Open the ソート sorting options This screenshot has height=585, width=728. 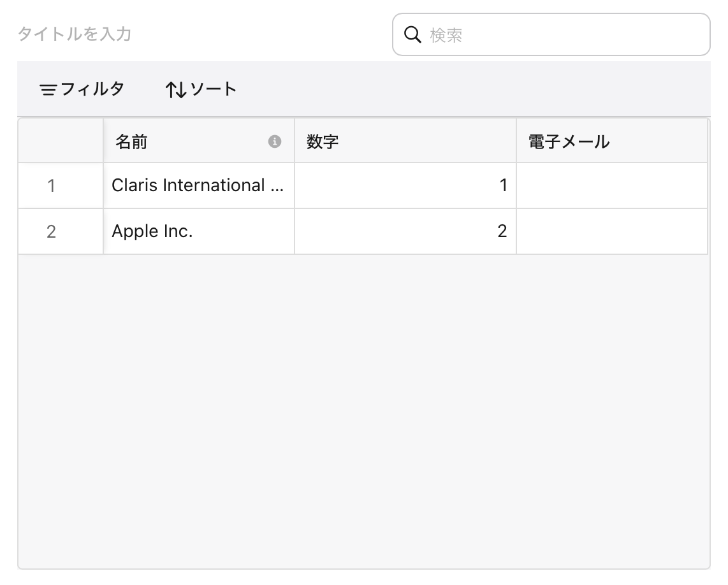[201, 89]
